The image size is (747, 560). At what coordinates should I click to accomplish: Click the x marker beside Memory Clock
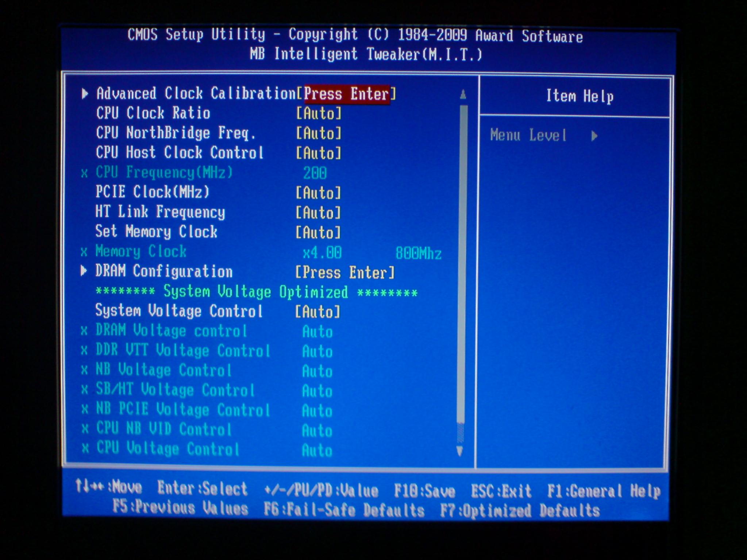[x=84, y=252]
